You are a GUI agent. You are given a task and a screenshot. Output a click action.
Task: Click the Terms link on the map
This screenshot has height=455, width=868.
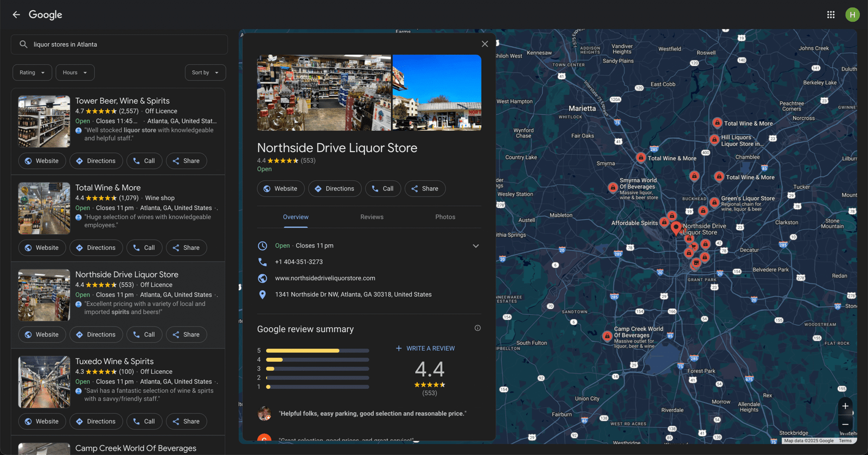[x=845, y=441]
